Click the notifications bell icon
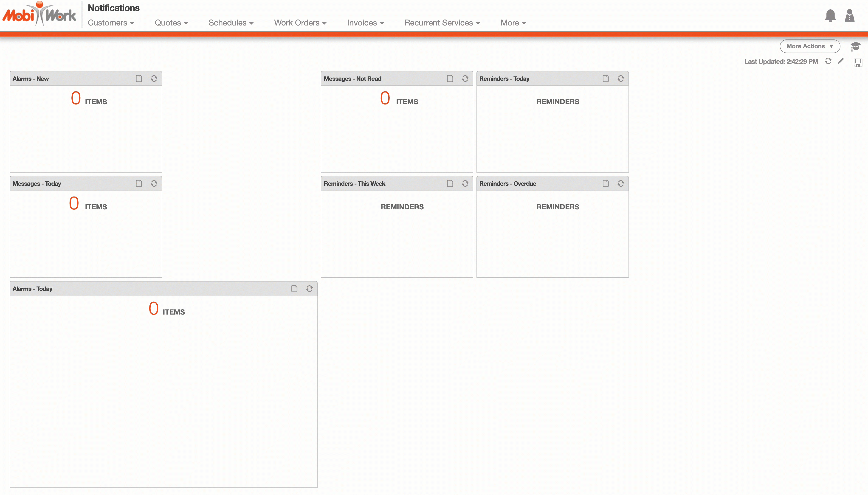Viewport: 868px width, 495px height. [x=830, y=16]
